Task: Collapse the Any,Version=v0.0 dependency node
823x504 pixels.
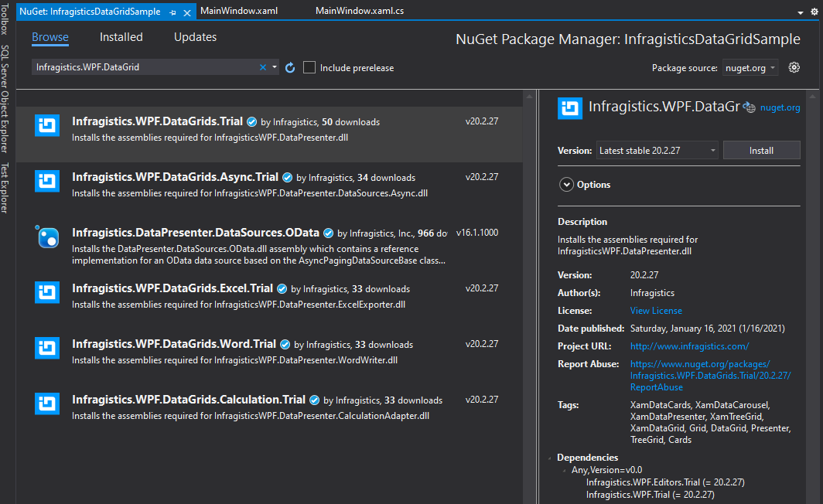Action: (564, 471)
